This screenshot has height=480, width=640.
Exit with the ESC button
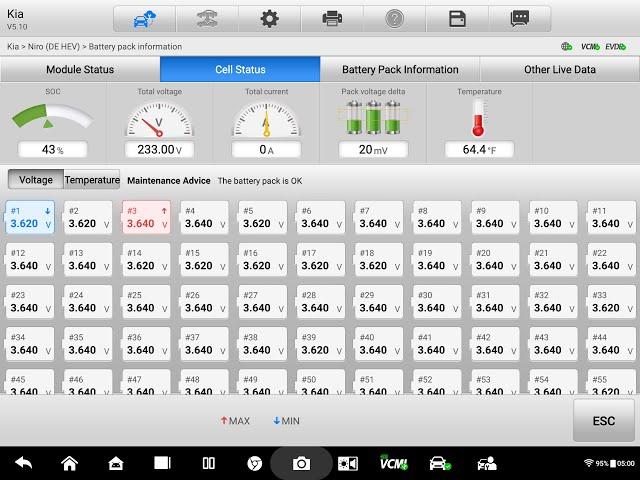(604, 421)
